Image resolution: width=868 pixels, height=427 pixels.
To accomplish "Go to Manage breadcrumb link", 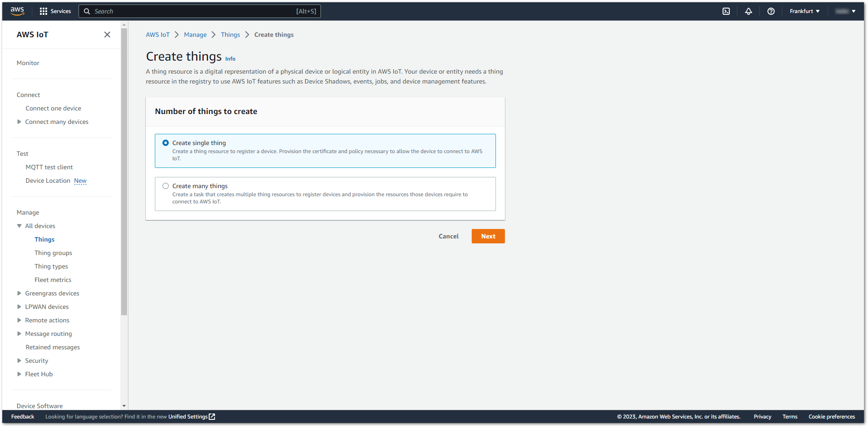I will click(195, 35).
